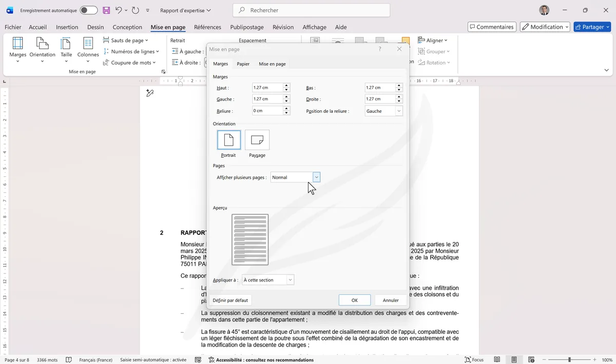Open the Afficher plusieurs pages dropdown
Viewport: 616px width, 364px height.
tap(317, 177)
